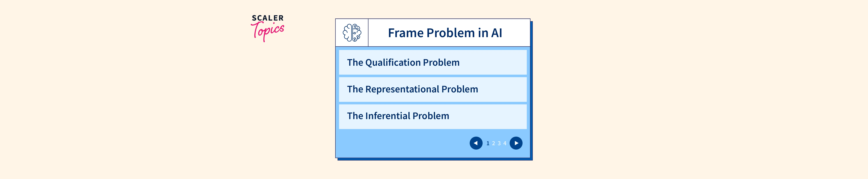Go to the previous slide with the left arrow
The width and height of the screenshot is (868, 179).
[476, 143]
